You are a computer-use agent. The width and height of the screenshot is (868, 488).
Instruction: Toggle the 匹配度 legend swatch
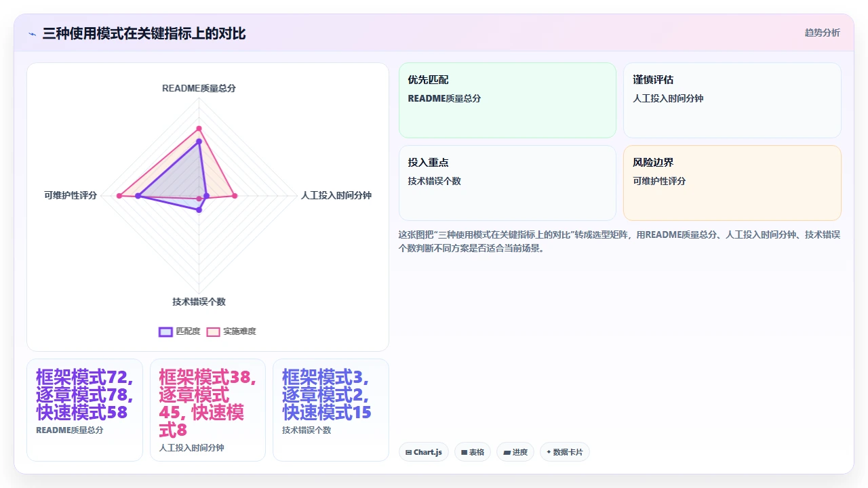[165, 331]
